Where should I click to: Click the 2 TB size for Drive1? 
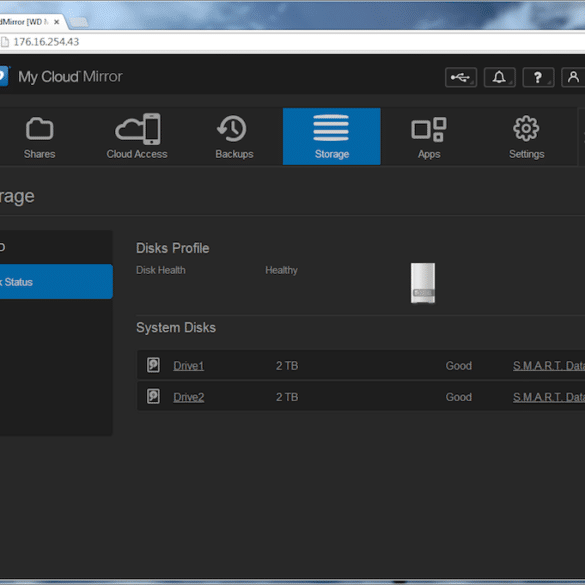tap(287, 366)
